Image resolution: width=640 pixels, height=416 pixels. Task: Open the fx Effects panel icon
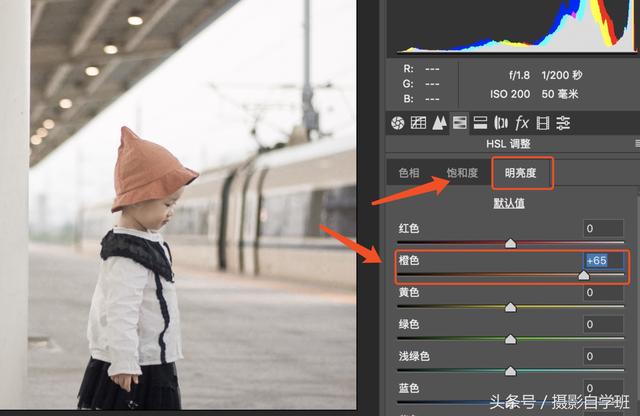pyautogui.click(x=522, y=123)
